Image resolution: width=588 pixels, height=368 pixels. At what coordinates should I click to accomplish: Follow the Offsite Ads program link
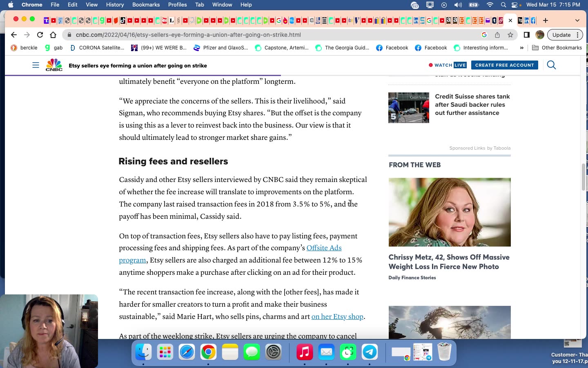point(324,248)
